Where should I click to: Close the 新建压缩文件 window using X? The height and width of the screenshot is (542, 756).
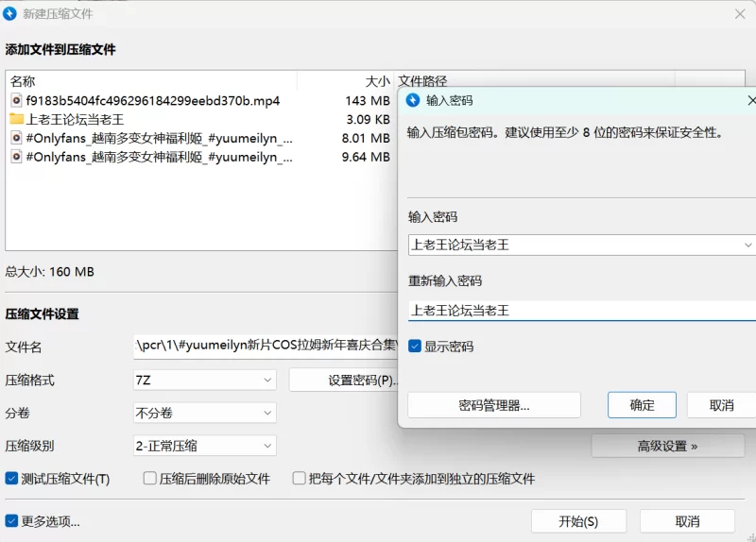pos(740,14)
